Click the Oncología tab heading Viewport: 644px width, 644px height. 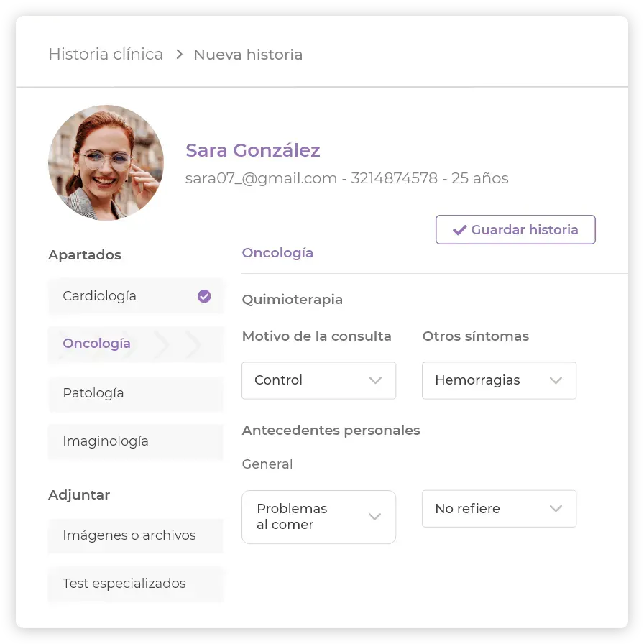pyautogui.click(x=277, y=253)
